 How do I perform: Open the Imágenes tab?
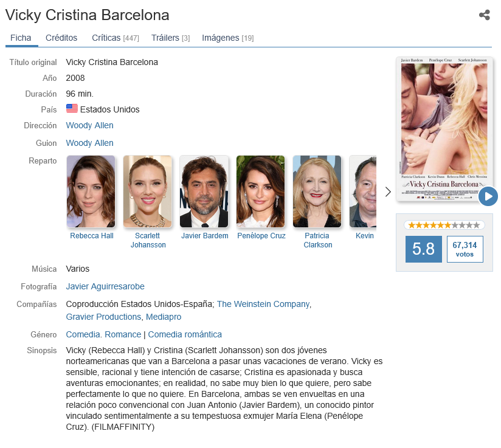point(227,38)
